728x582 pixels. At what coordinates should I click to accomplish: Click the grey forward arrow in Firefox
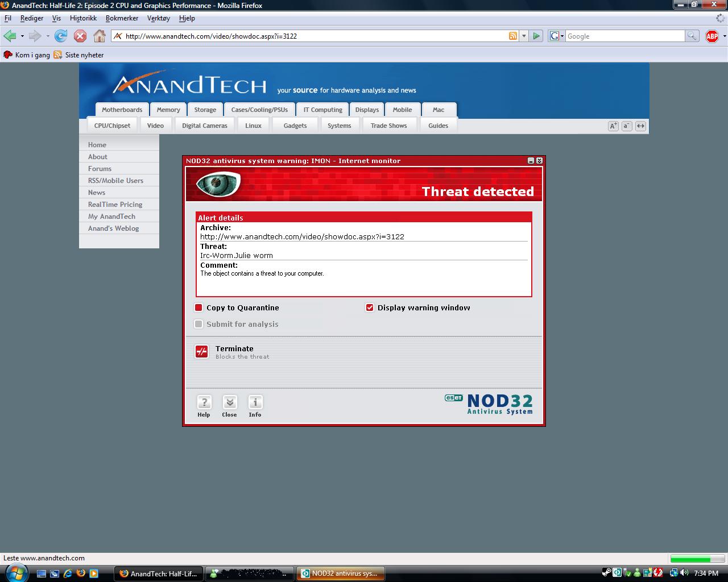[x=35, y=36]
